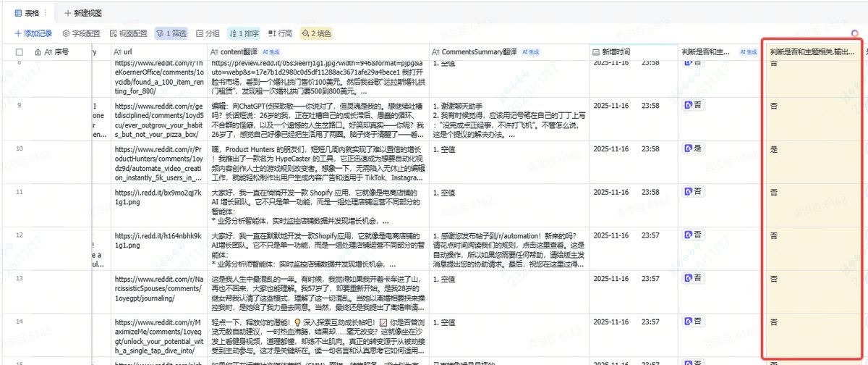
Task: Open the ProductHunters reddit url in row 10
Action: pyautogui.click(x=158, y=164)
